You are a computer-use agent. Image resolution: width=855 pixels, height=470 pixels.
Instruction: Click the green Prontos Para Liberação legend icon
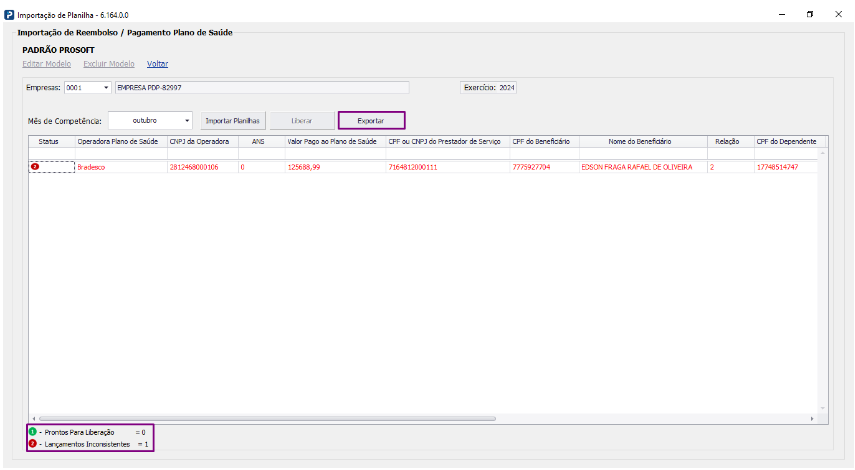tap(32, 431)
